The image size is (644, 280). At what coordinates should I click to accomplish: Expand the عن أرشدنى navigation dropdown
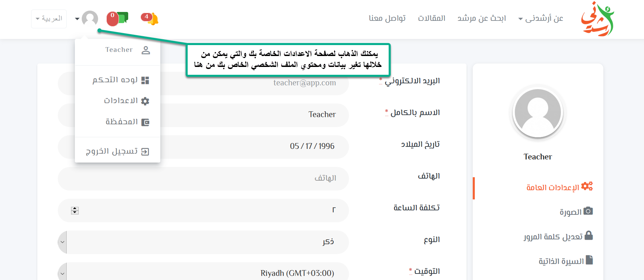[540, 18]
